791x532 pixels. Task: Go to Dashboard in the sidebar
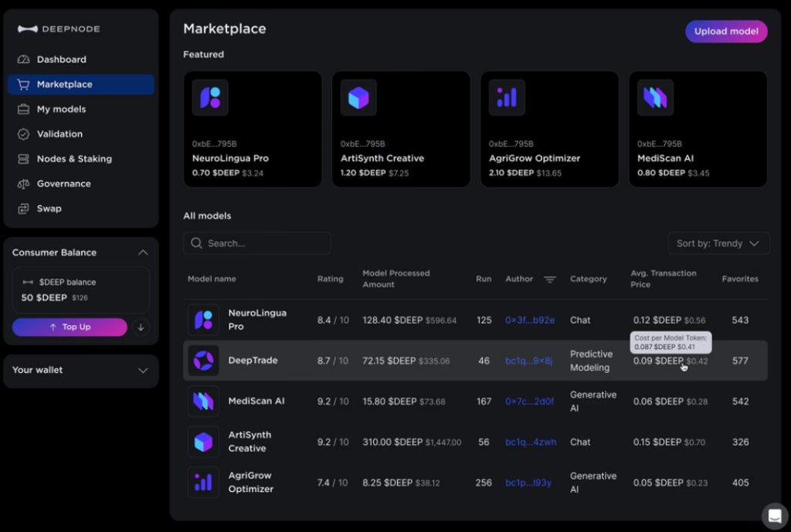[61, 59]
